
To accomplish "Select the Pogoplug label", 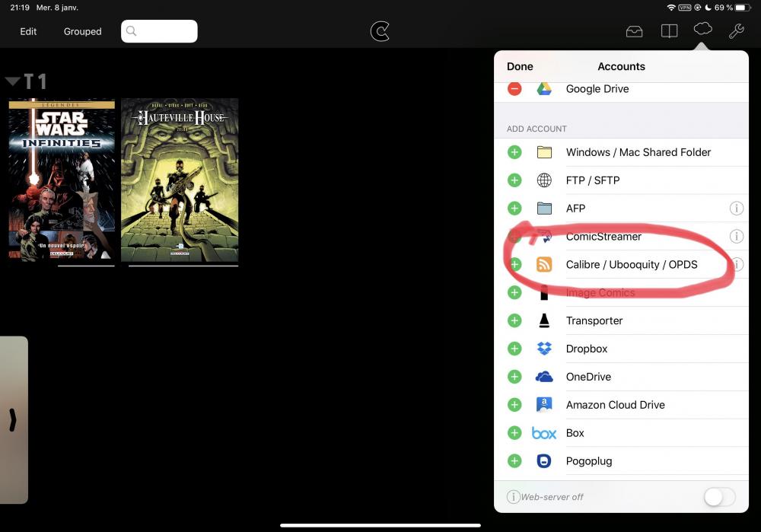I will (589, 461).
